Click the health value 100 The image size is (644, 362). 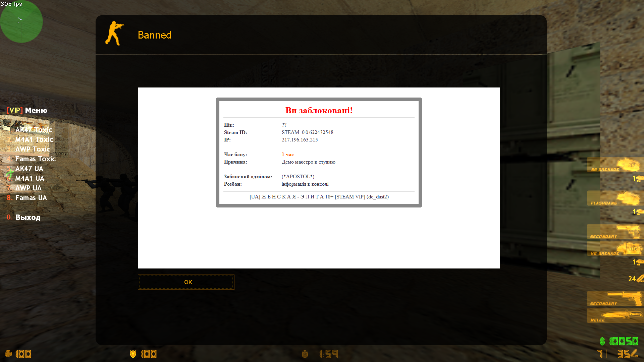coord(23,354)
